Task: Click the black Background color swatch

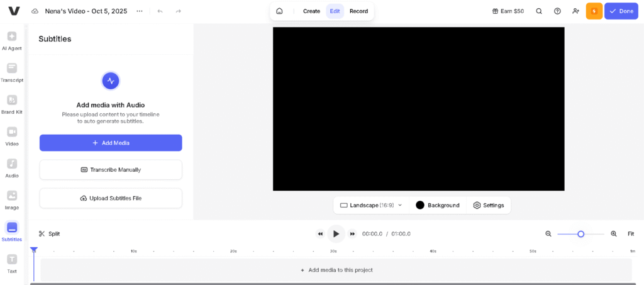Action: tap(420, 205)
